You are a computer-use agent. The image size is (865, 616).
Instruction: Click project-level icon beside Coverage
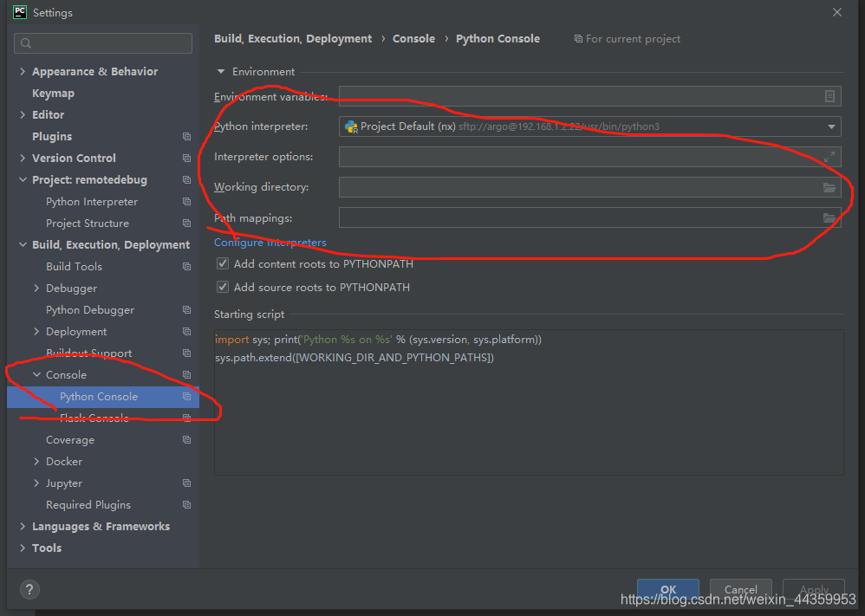tap(186, 440)
